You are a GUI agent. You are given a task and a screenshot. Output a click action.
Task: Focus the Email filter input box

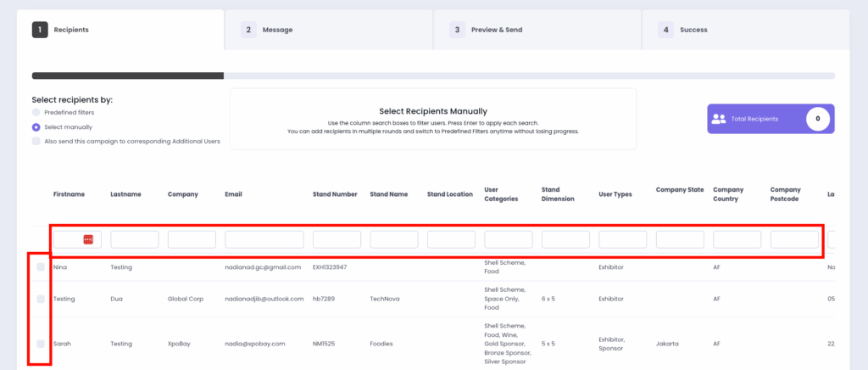264,240
